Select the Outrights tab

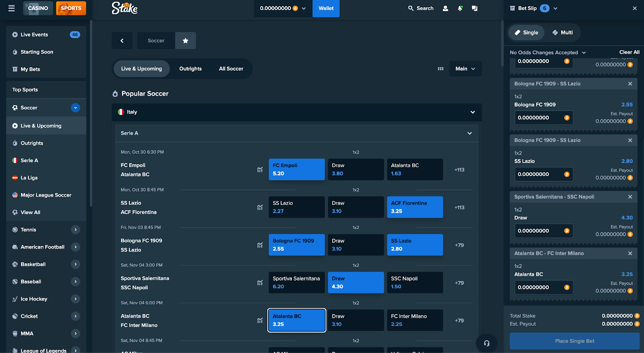click(190, 69)
